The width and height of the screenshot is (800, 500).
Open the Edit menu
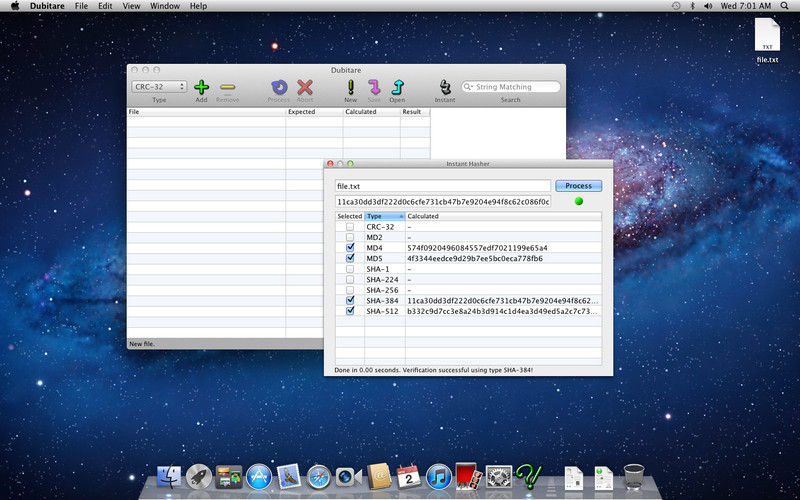105,6
